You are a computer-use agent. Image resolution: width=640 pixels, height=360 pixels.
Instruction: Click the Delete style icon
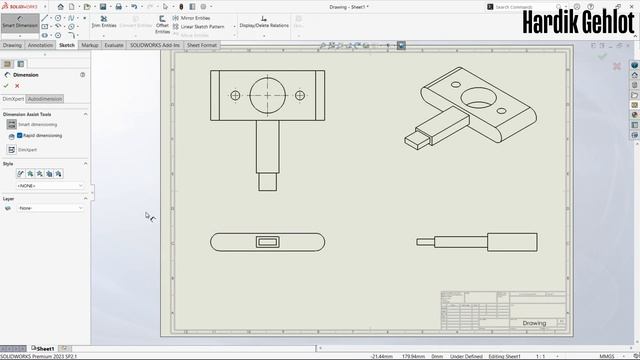40,174
